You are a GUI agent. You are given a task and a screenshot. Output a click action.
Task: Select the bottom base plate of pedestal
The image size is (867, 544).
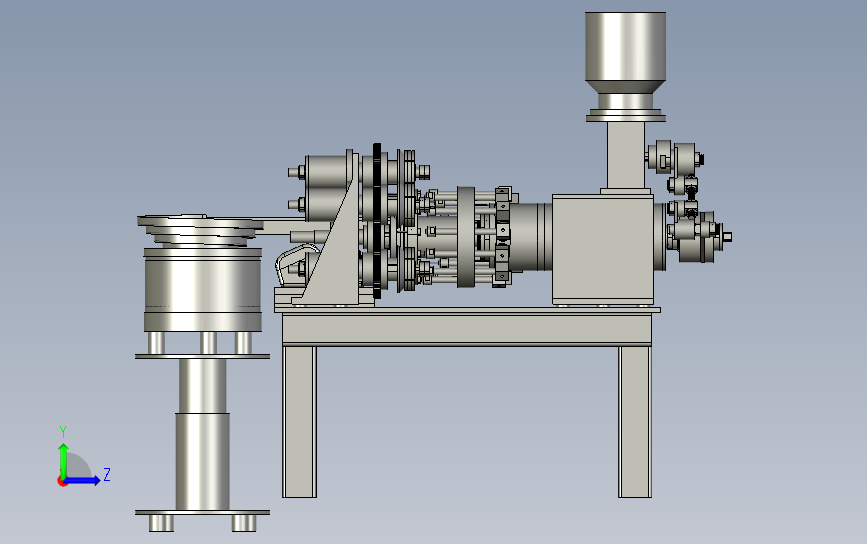[x=202, y=512]
